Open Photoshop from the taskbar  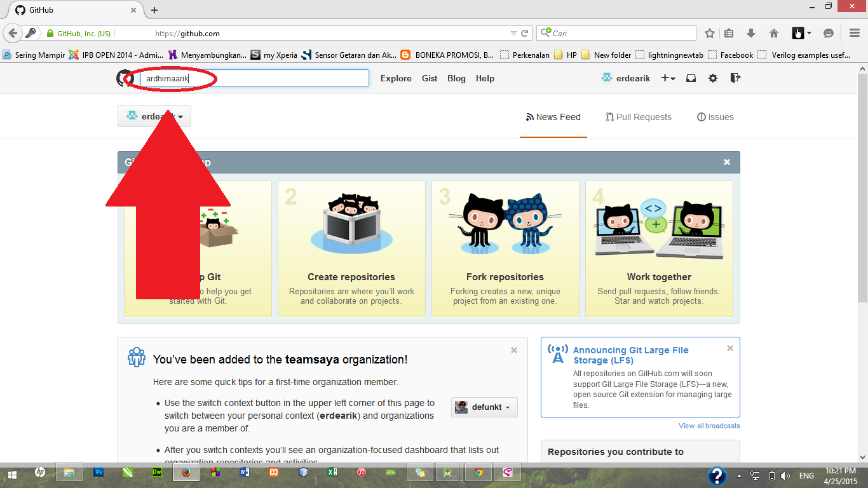(98, 473)
